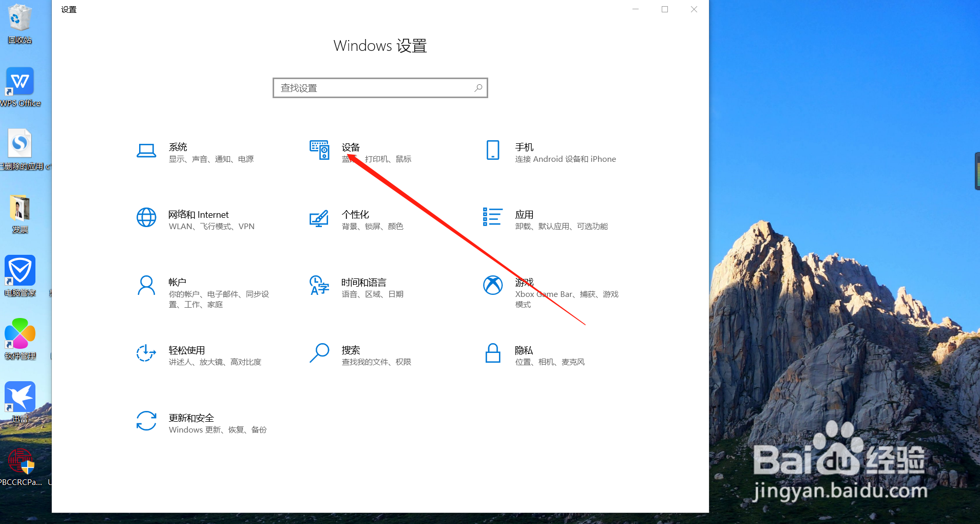This screenshot has width=980, height=524.
Task: Click the 时间和语言 title
Action: tap(364, 282)
